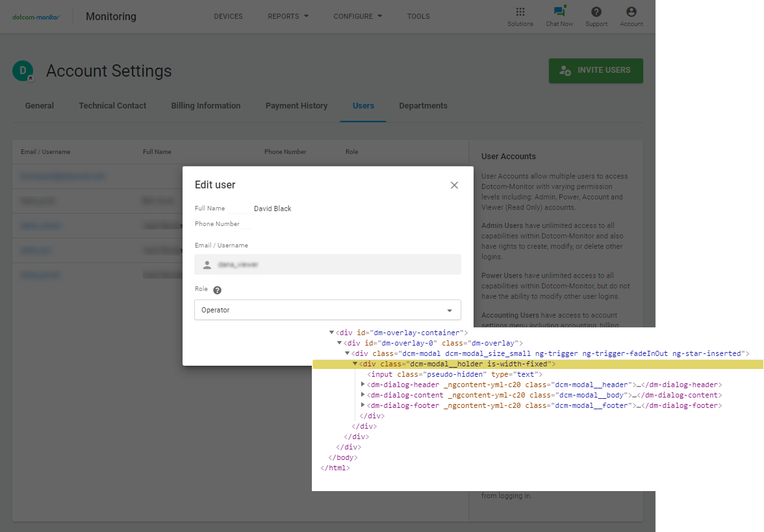Switch to the Billing Information tab

[206, 106]
